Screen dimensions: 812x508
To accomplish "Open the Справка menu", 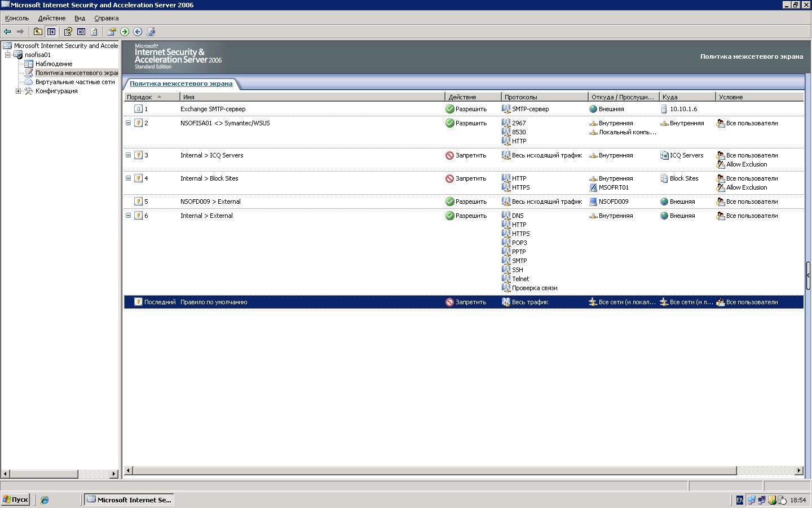I will point(106,18).
